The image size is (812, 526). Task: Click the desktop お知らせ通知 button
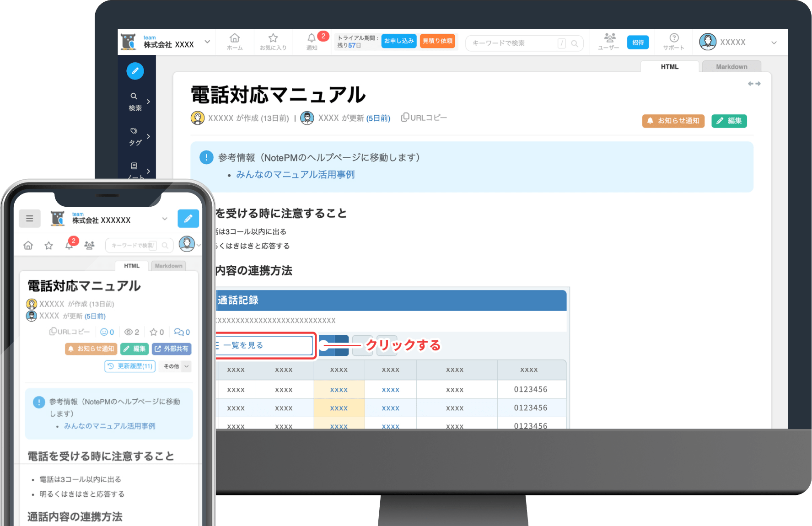click(x=673, y=121)
